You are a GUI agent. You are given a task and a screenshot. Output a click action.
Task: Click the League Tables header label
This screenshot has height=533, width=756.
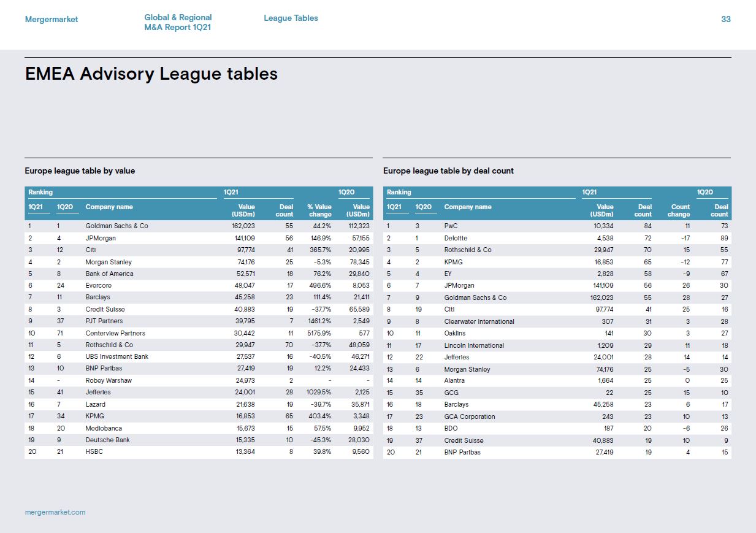point(291,18)
